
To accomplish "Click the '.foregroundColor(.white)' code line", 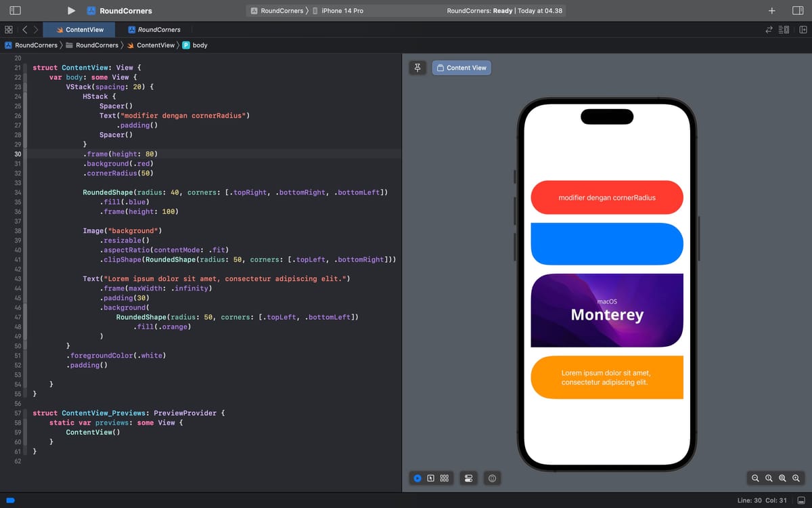I will click(x=116, y=355).
